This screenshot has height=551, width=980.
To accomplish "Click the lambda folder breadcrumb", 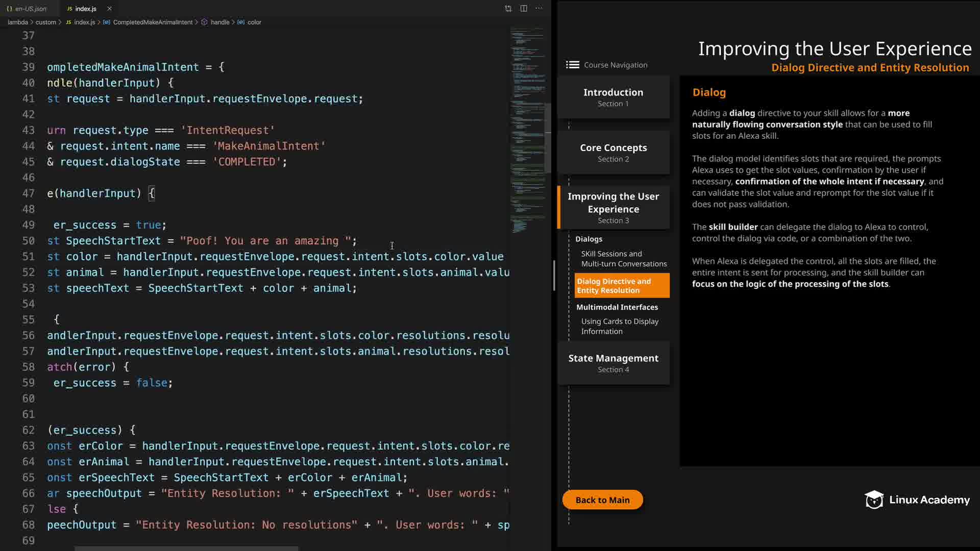I will point(17,22).
